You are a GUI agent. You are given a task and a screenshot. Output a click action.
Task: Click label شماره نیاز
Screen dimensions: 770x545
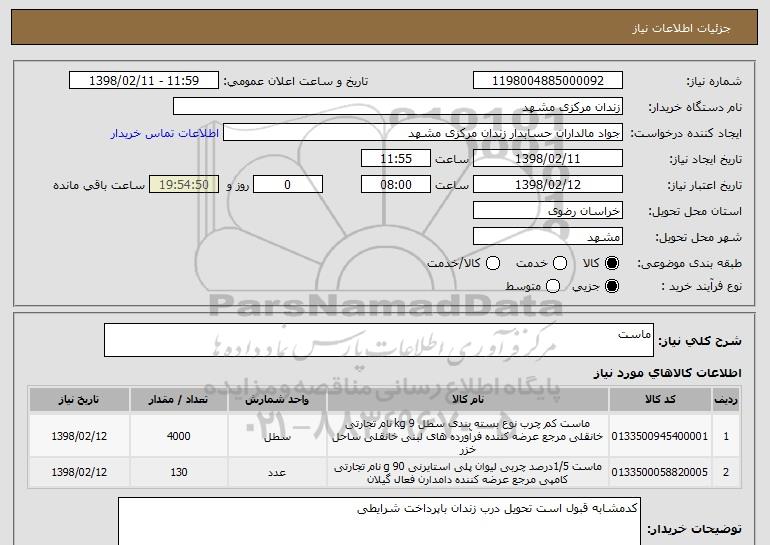(714, 81)
